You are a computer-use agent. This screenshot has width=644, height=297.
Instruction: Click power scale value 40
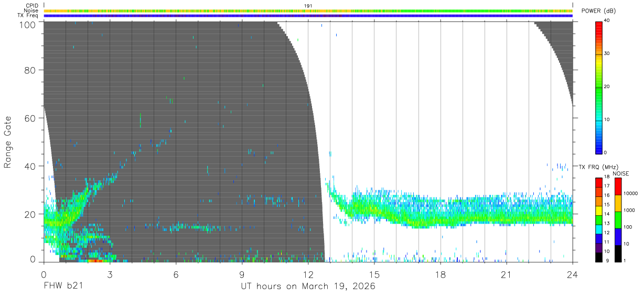point(607,21)
